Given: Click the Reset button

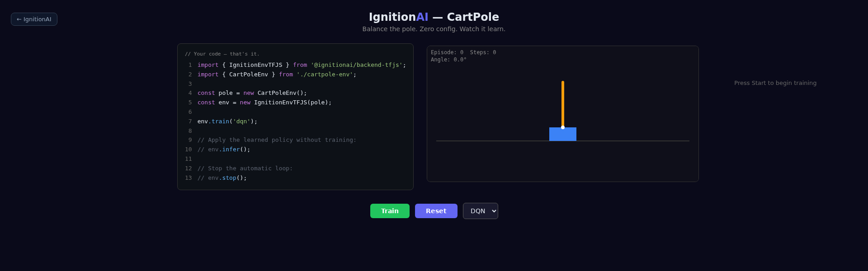Looking at the screenshot, I should tap(436, 211).
